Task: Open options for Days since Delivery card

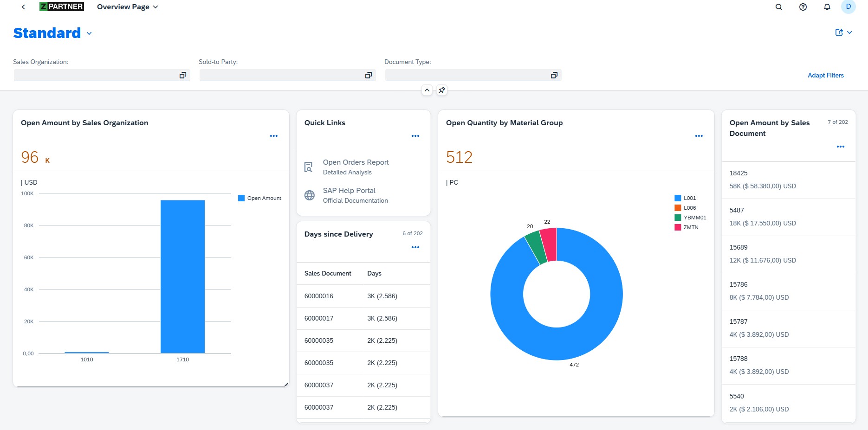Action: coord(415,247)
